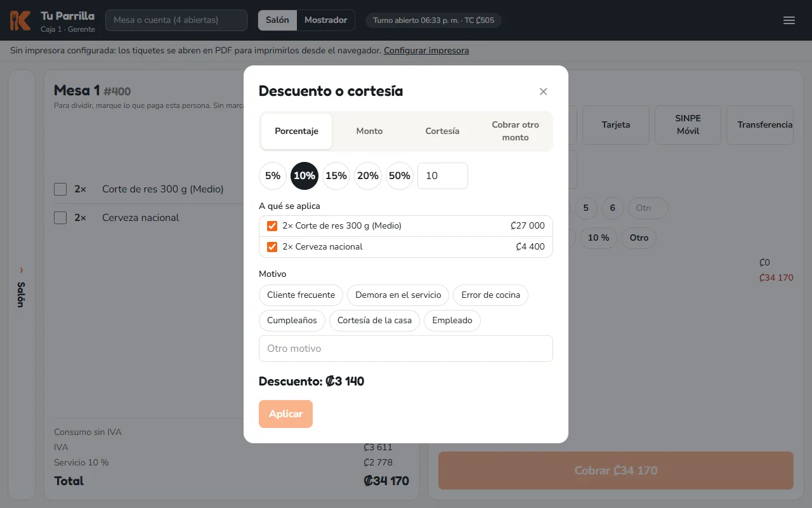Choose Otro tip option
Image resolution: width=812 pixels, height=508 pixels.
(x=639, y=238)
